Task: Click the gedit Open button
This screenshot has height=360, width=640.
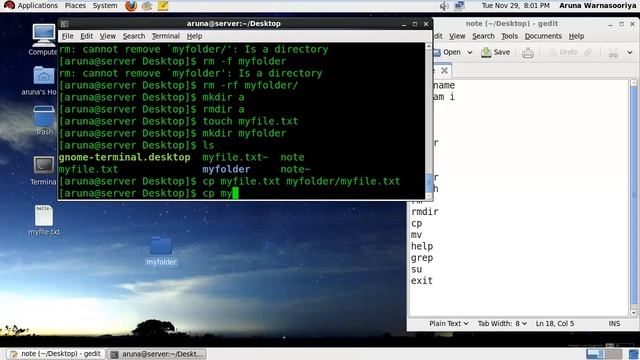Action: 448,52
